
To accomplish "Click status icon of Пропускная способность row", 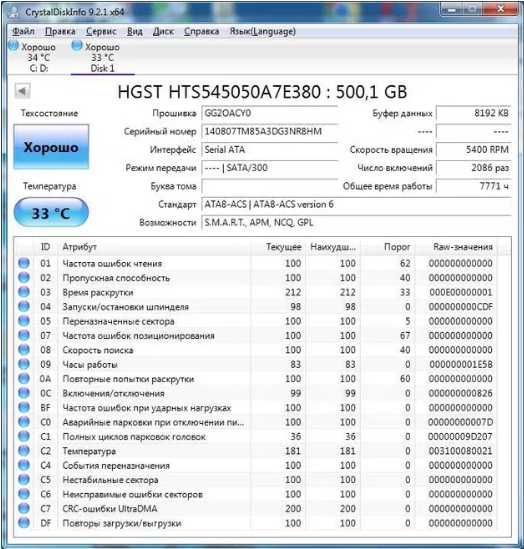I will pos(24,277).
